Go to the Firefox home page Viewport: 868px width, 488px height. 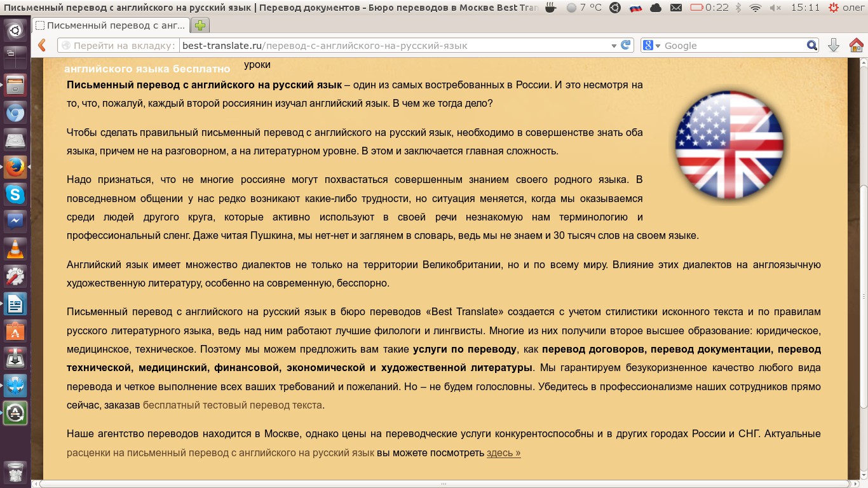[856, 45]
